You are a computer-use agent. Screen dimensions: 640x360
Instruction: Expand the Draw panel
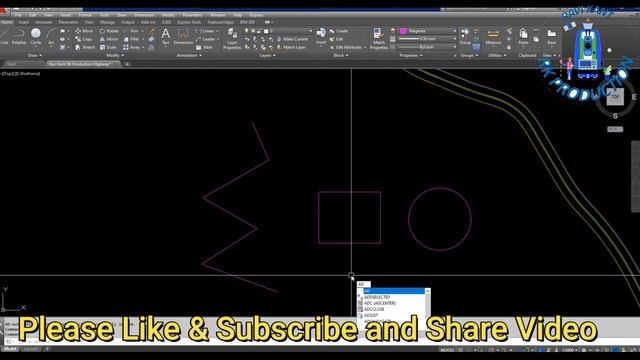pyautogui.click(x=35, y=55)
